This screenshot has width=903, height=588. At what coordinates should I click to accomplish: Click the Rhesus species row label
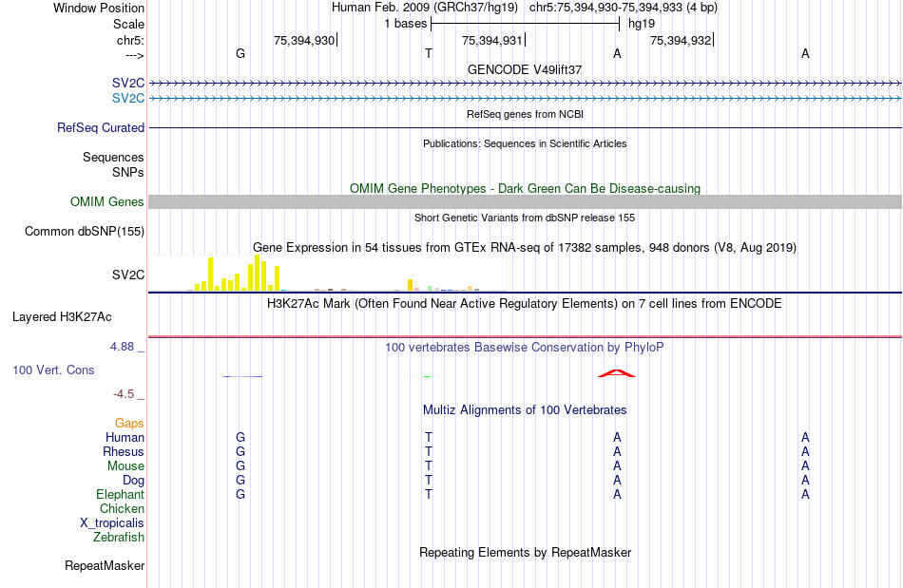(124, 451)
